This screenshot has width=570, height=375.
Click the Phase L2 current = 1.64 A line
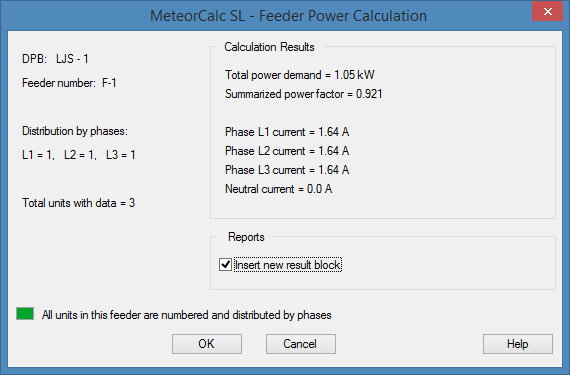coord(287,151)
